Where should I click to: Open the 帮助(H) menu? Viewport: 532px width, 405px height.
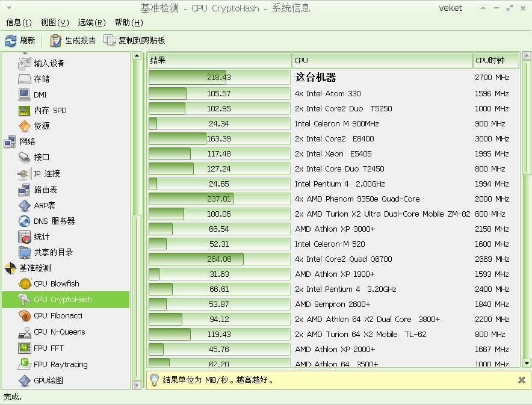point(129,22)
